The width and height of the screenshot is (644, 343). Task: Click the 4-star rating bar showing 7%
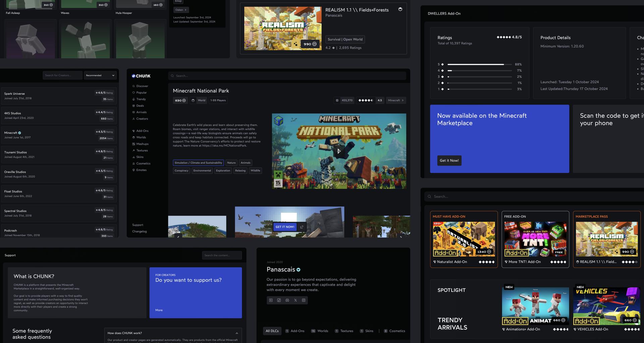(480, 71)
